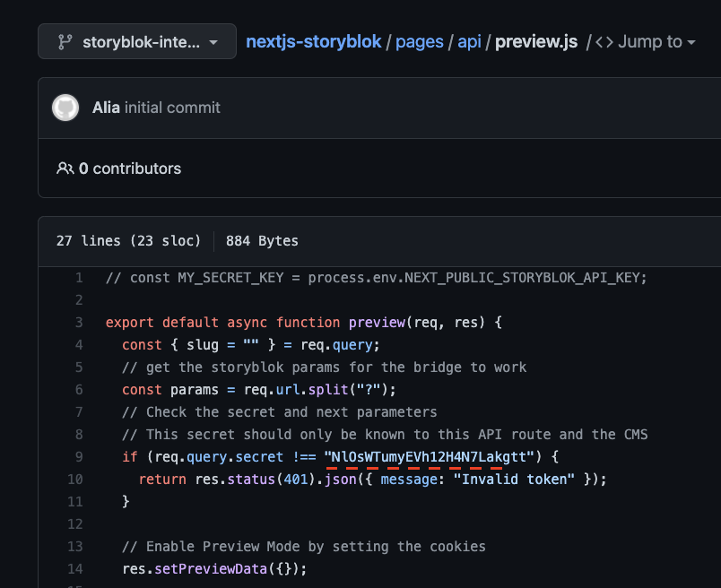Click setPreviewData on line 14
721x588 pixels.
pyautogui.click(x=211, y=568)
